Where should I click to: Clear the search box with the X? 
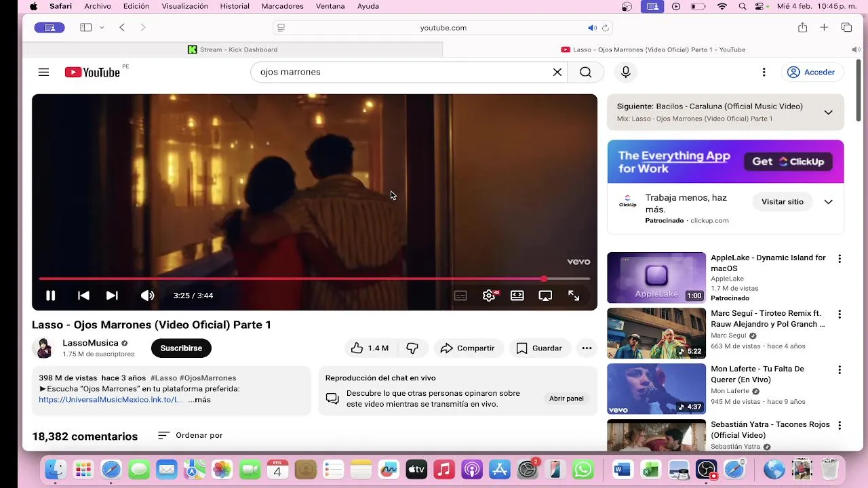557,72
